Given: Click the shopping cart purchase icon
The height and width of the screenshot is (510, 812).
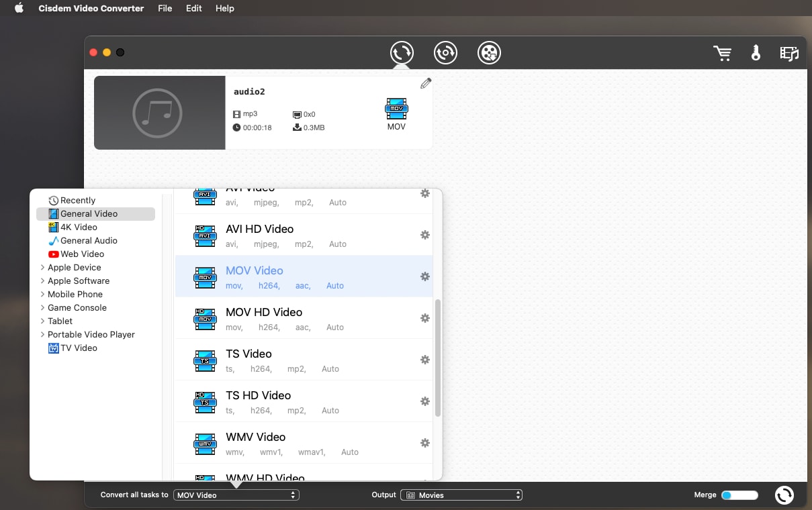Looking at the screenshot, I should [723, 54].
